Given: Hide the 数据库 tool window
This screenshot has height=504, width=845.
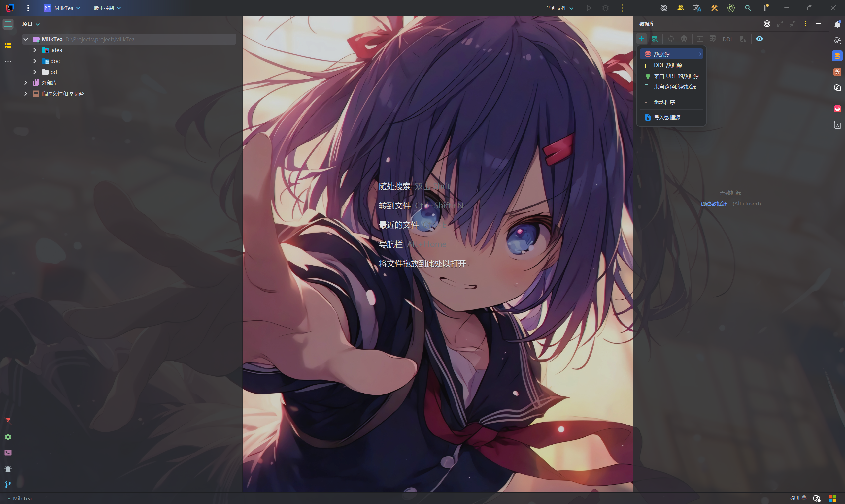Looking at the screenshot, I should (819, 24).
